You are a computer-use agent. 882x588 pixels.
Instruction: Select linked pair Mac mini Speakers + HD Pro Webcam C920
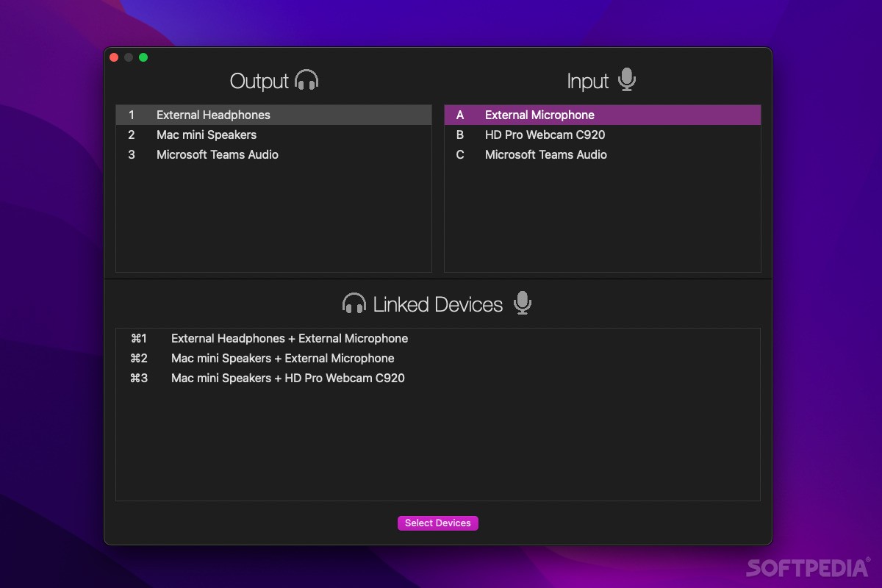(x=438, y=379)
